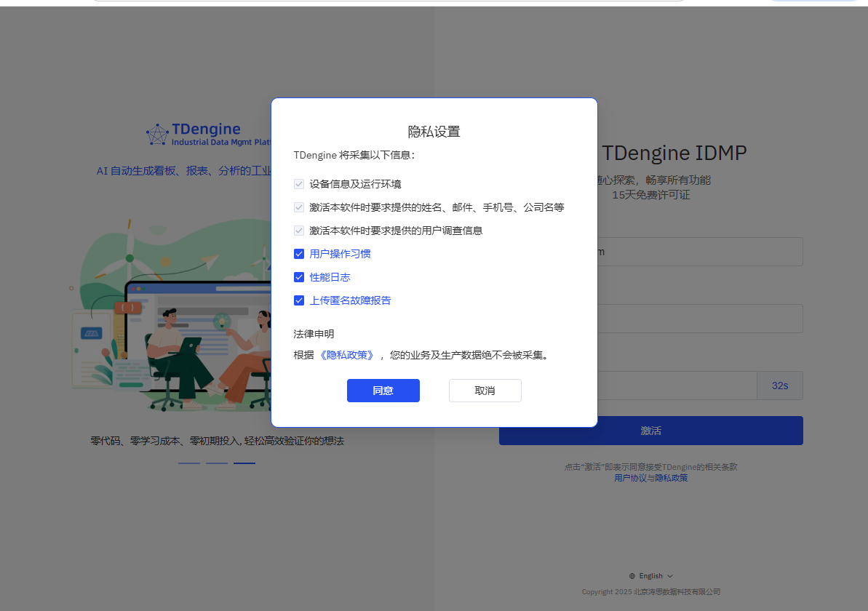Click the TDengine logo icon
Viewport: 868px width, 611px height.
coord(157,135)
